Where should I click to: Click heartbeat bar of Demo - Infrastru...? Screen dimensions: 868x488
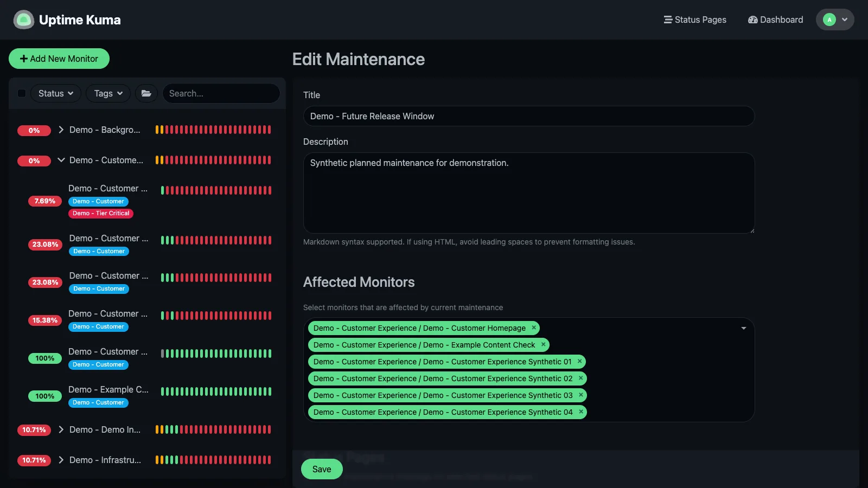(213, 460)
